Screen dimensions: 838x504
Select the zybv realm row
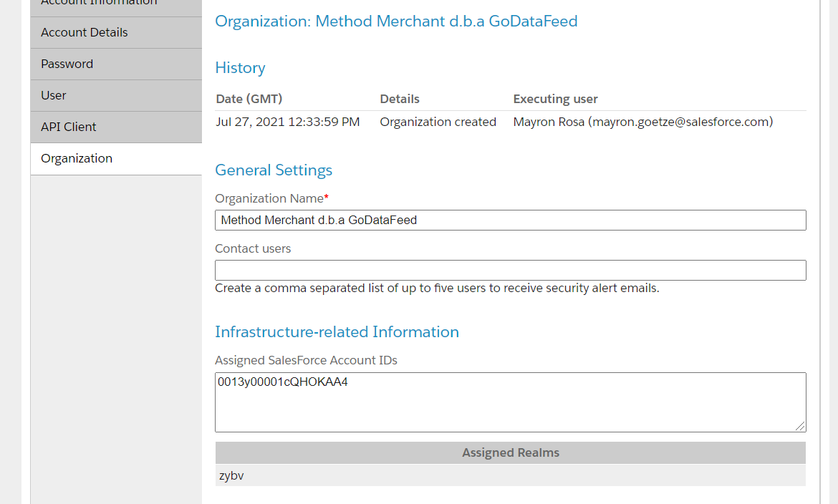tap(511, 475)
